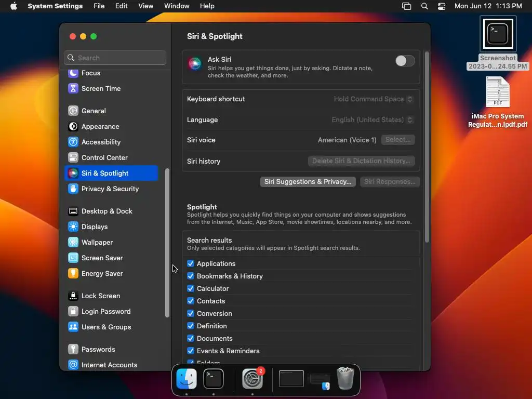Open the System Settings menu
532x399 pixels.
point(55,6)
